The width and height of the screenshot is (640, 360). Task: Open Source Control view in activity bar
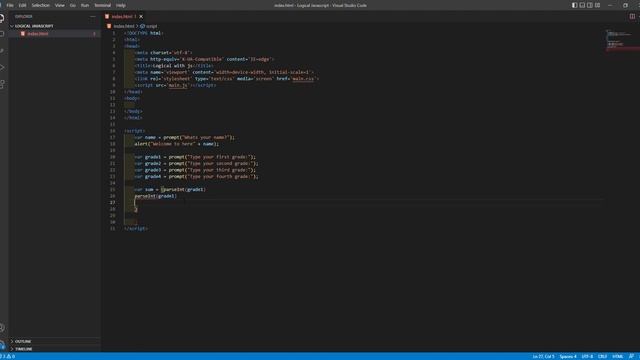tap(2, 51)
